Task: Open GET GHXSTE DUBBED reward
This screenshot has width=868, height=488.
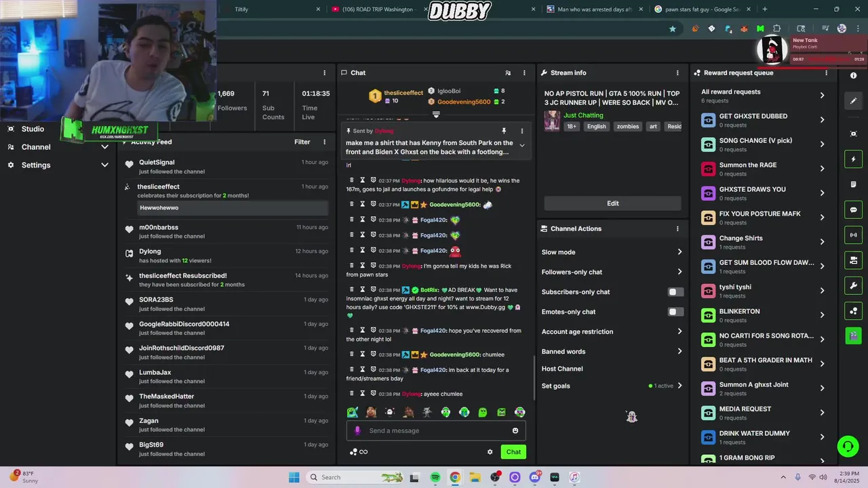Action: [x=764, y=120]
